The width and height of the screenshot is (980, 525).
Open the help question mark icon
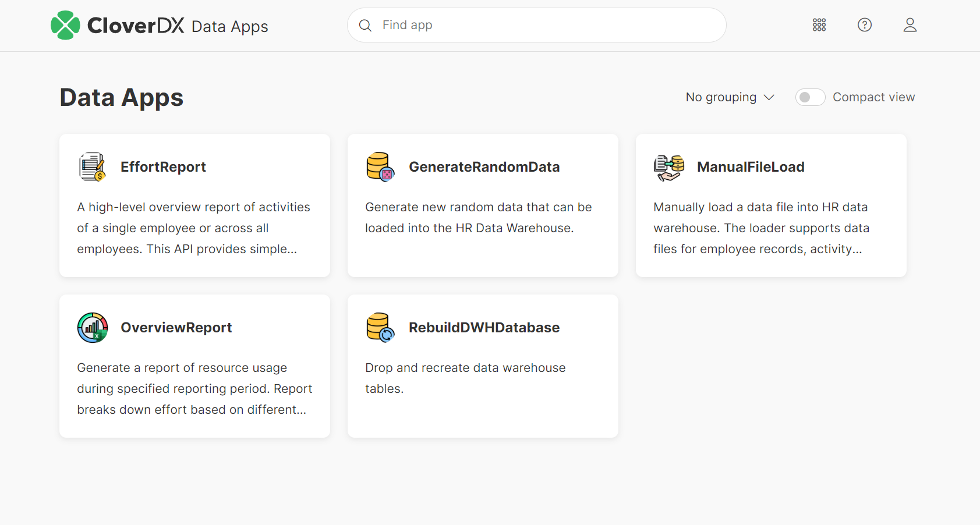(864, 25)
